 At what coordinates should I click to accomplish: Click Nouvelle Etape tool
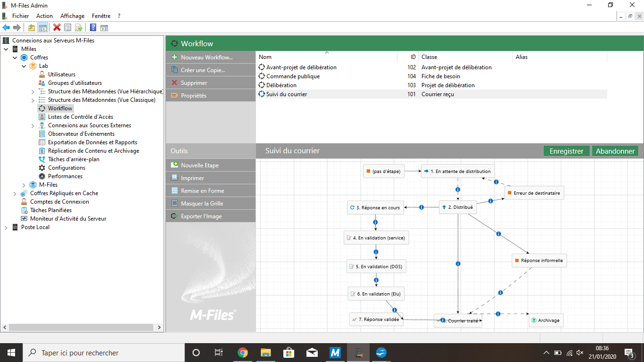coord(211,165)
